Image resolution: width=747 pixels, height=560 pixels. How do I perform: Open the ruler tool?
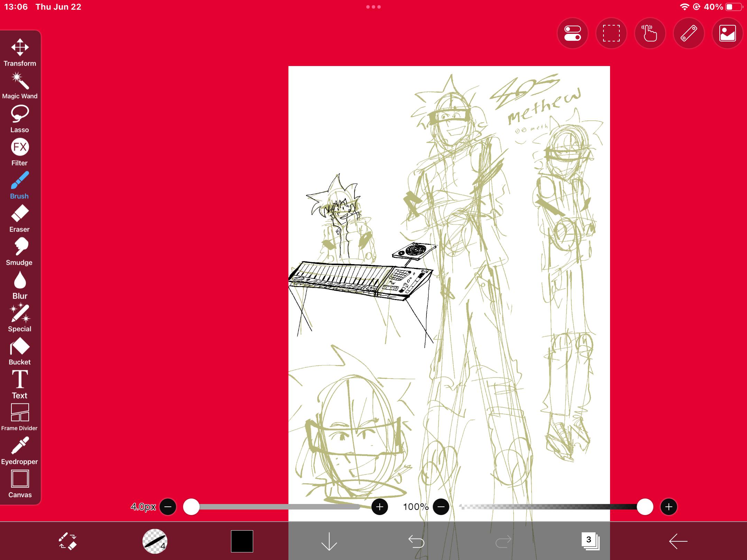(x=689, y=34)
